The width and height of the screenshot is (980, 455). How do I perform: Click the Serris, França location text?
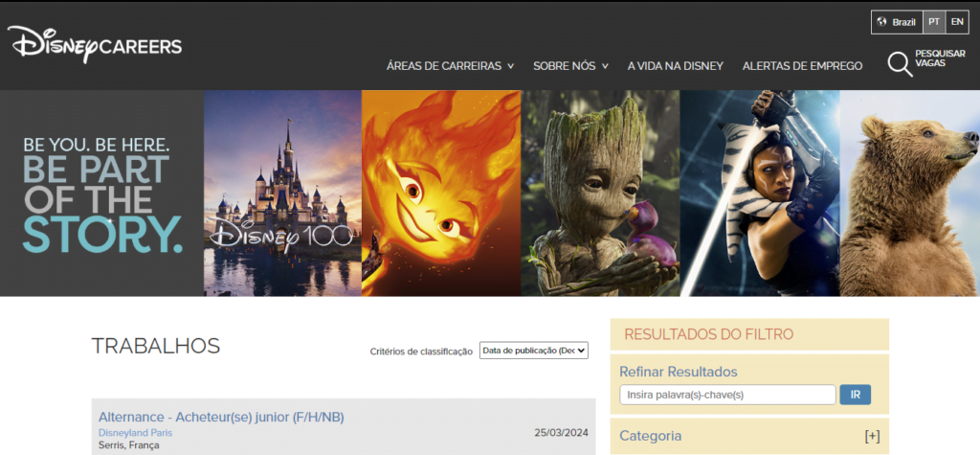pyautogui.click(x=129, y=445)
